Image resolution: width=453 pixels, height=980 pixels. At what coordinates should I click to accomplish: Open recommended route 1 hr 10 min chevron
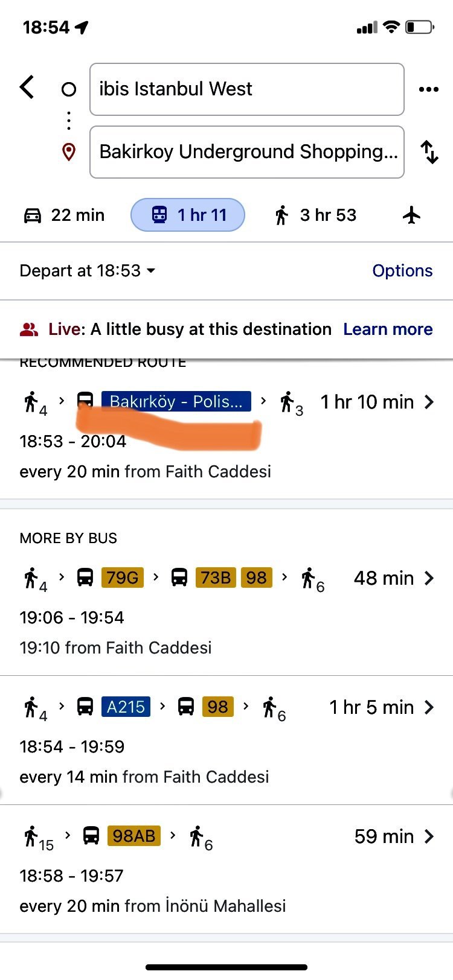tap(429, 402)
